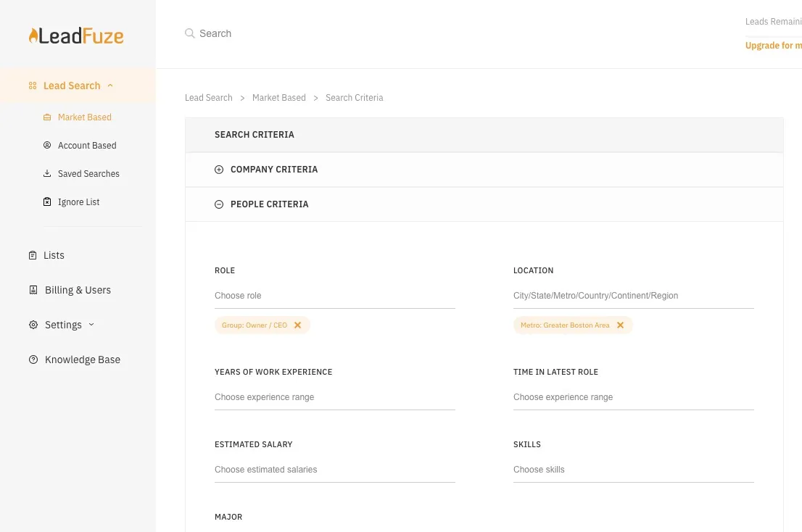Click the Lists clipboard icon
The image size is (802, 532).
pos(33,255)
